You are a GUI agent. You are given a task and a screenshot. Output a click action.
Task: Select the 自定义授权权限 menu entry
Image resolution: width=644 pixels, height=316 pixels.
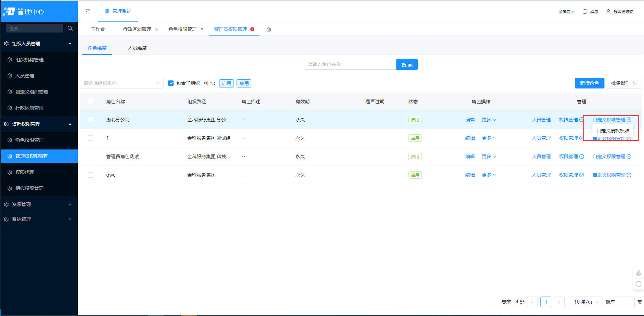(613, 131)
